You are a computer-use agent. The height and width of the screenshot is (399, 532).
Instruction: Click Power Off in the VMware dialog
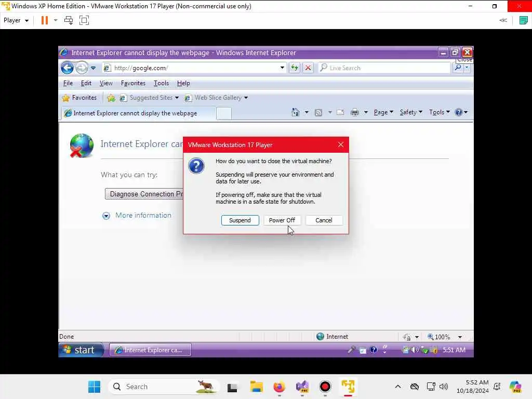pyautogui.click(x=282, y=220)
